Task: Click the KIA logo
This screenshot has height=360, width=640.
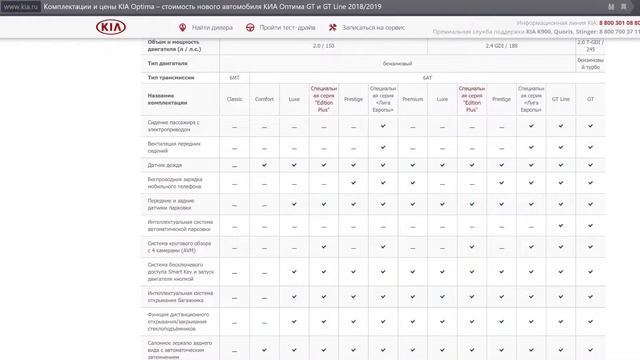Action: point(111,27)
